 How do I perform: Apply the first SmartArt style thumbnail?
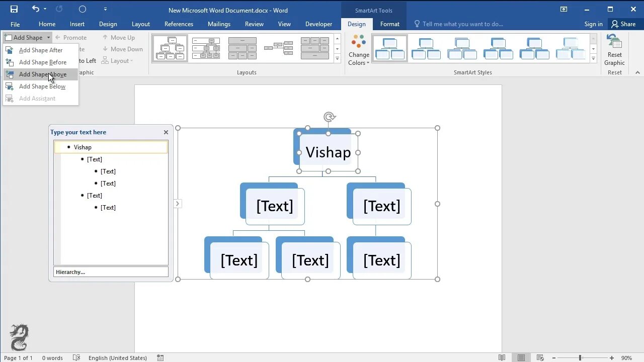click(x=390, y=48)
